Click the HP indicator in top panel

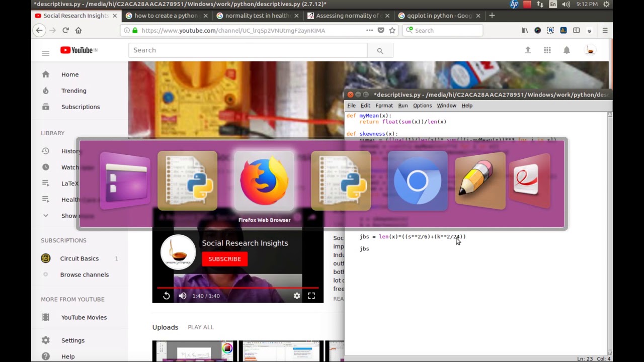[x=514, y=4]
